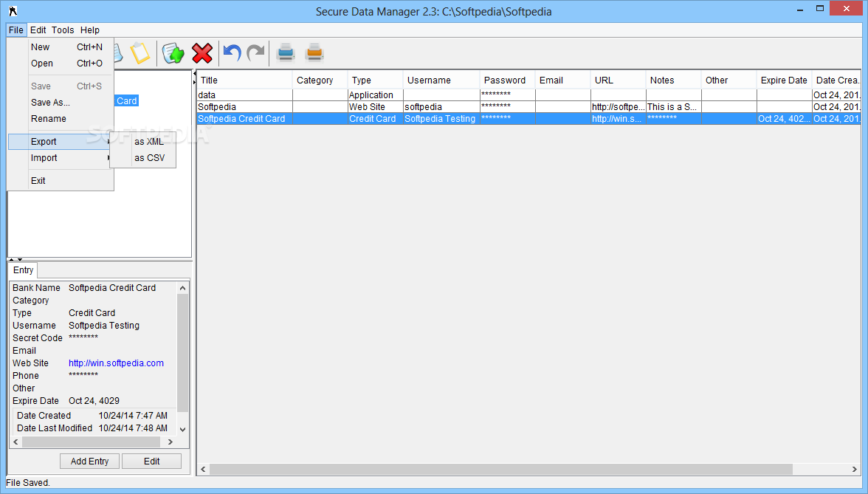Click the orange printer icon
The height and width of the screenshot is (494, 868).
pos(314,52)
